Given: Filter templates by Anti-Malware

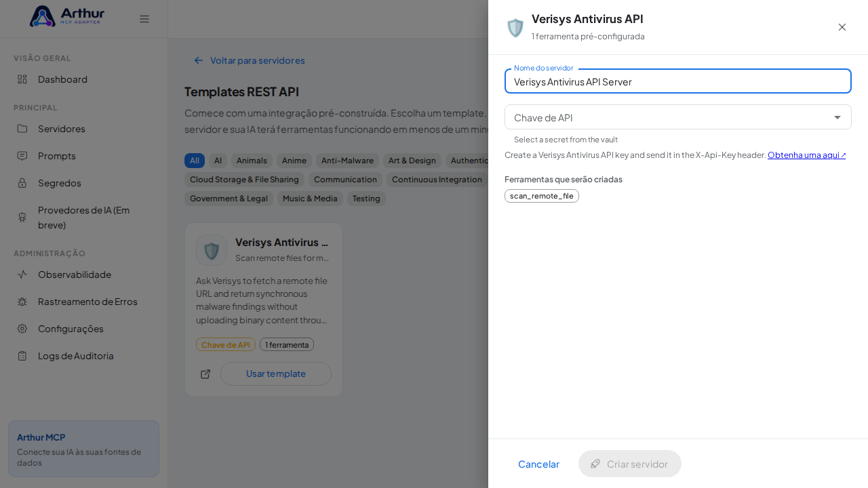Looking at the screenshot, I should coord(347,161).
